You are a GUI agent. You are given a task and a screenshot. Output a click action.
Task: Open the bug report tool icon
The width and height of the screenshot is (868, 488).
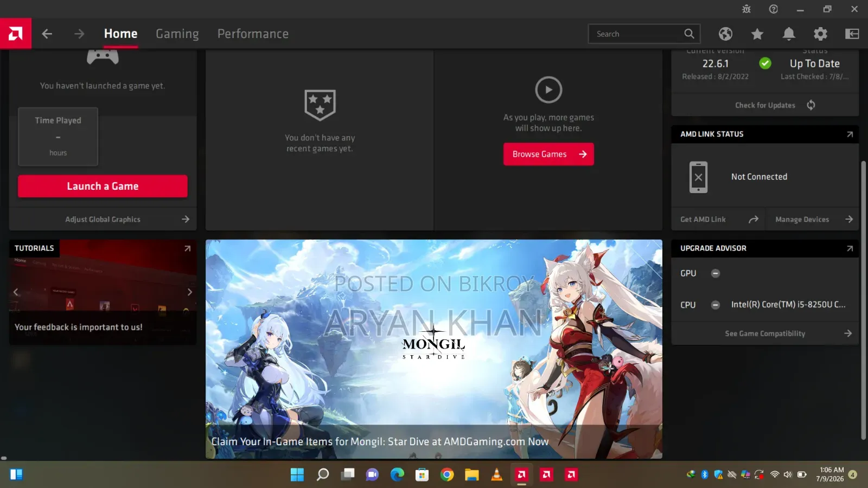(746, 9)
